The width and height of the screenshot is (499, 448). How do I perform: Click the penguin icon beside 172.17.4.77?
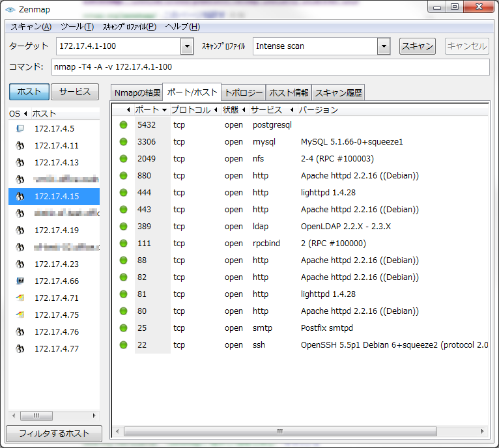pos(20,349)
